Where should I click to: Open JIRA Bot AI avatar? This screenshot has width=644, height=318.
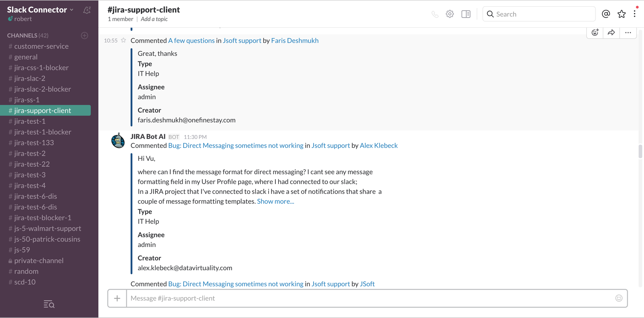pyautogui.click(x=118, y=140)
